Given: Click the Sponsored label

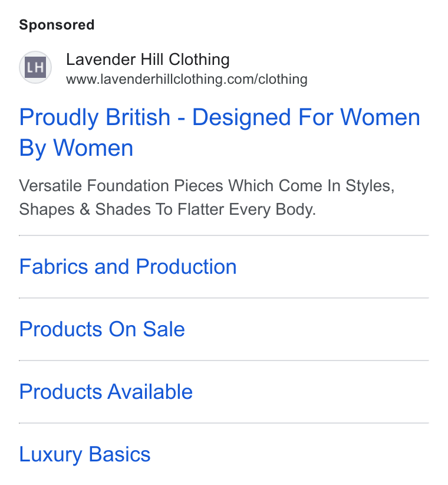Looking at the screenshot, I should [x=57, y=25].
